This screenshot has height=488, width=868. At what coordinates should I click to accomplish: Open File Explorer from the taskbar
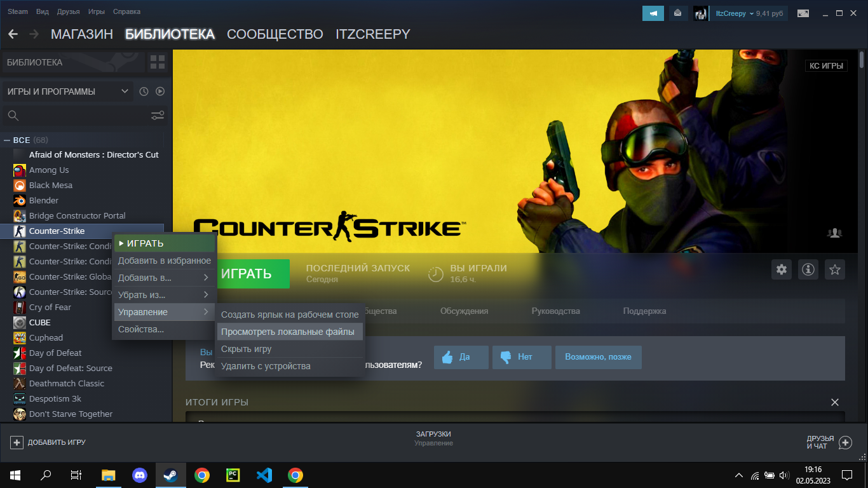click(109, 475)
